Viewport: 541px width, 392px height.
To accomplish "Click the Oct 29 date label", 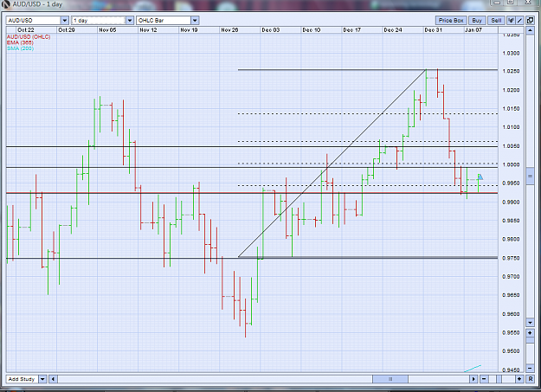I will tap(67, 30).
